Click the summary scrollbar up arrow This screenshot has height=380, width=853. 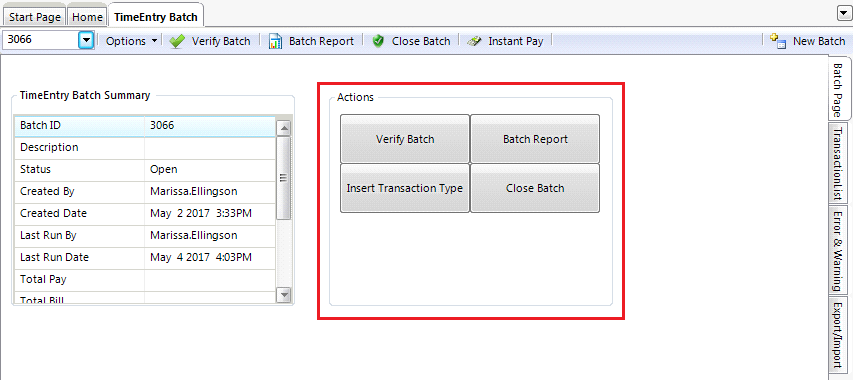tap(284, 129)
